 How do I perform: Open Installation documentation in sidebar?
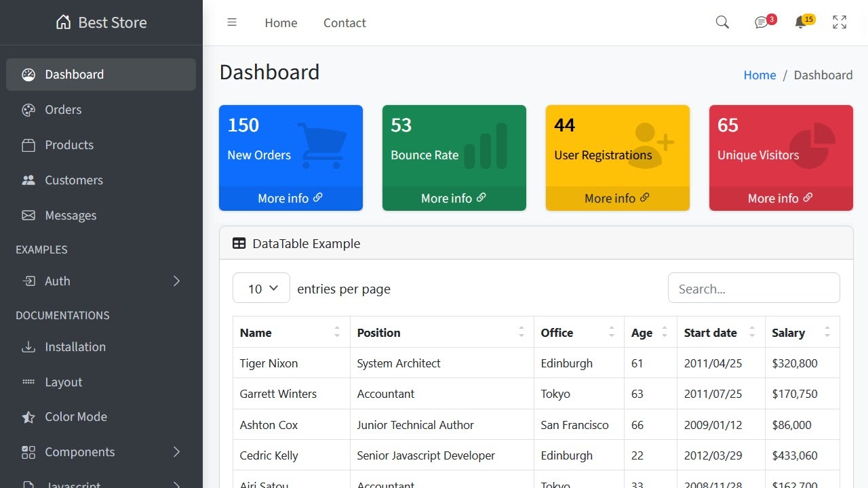click(101, 347)
